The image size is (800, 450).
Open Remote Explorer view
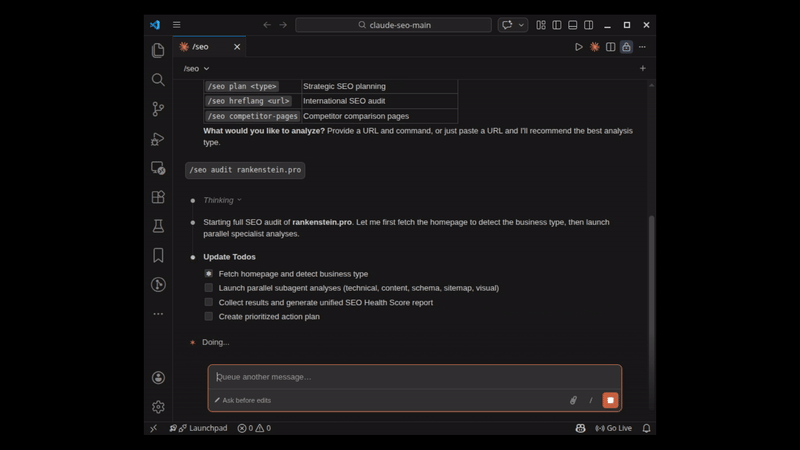[x=158, y=168]
